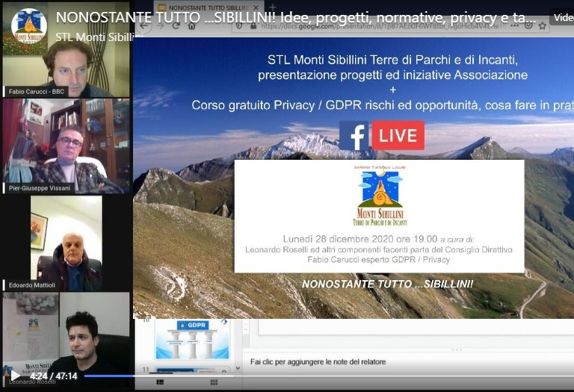574x392 pixels.
Task: Open the STL Monti Sibillini channel name
Action: click(x=99, y=37)
